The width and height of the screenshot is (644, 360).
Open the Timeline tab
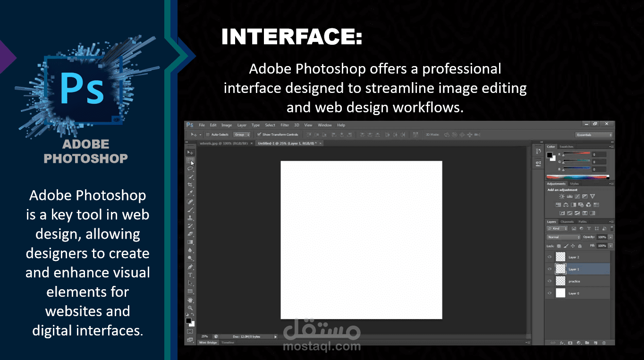228,342
